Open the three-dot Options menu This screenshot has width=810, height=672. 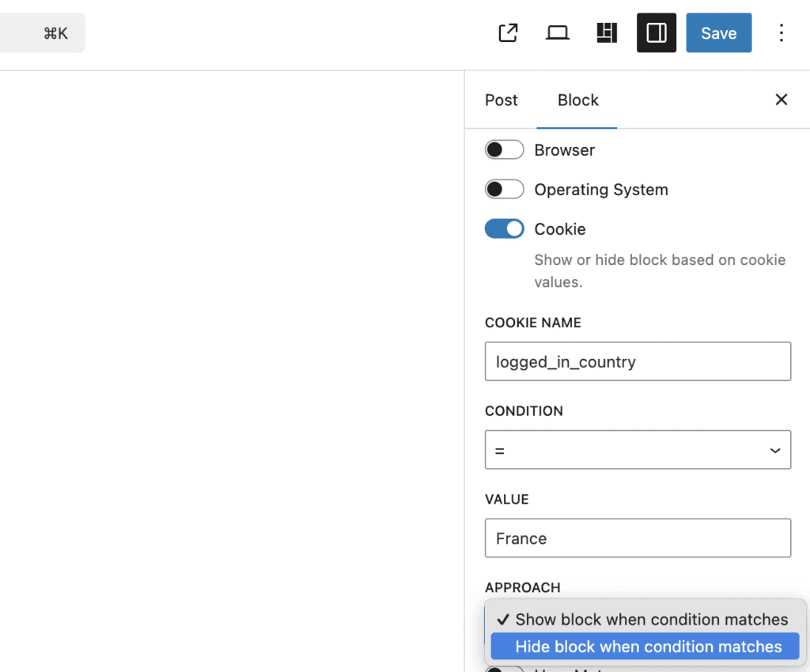(782, 32)
